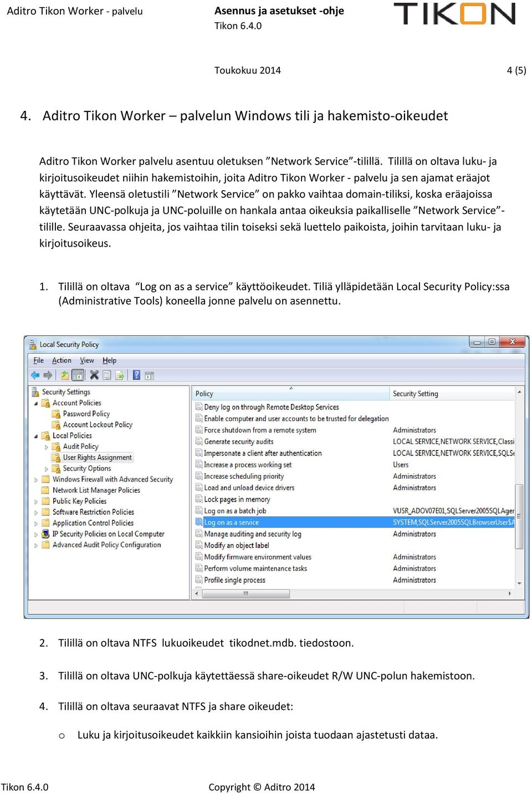Select the Log on as a service policy
The width and height of the screenshot is (532, 793).
[231, 523]
